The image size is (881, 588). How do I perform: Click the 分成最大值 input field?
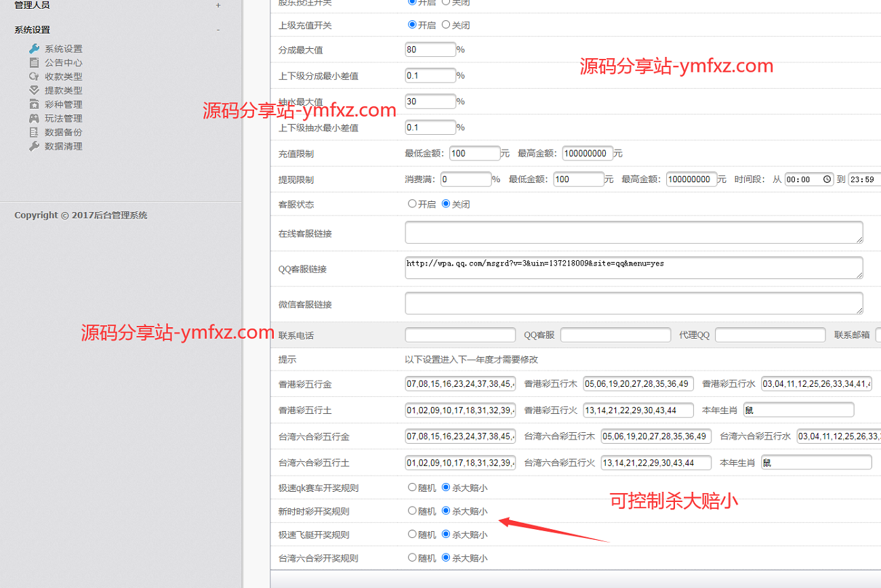(x=430, y=49)
